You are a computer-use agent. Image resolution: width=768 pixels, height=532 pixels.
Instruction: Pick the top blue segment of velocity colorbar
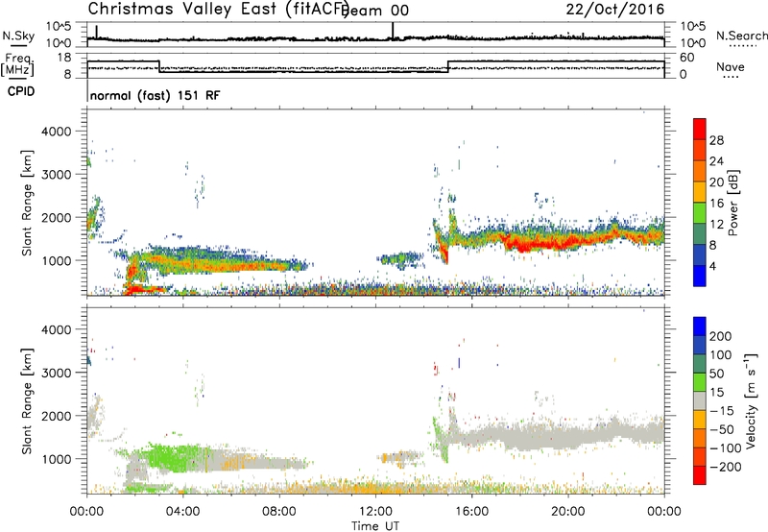(700, 326)
